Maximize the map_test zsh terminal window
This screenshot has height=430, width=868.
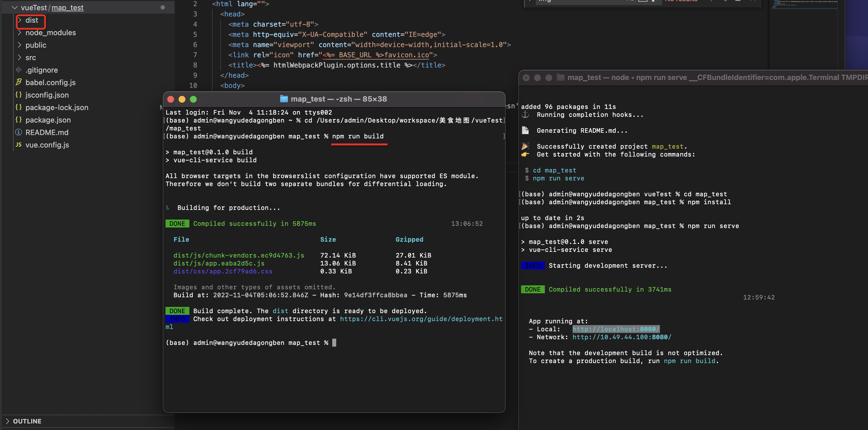[x=193, y=99]
